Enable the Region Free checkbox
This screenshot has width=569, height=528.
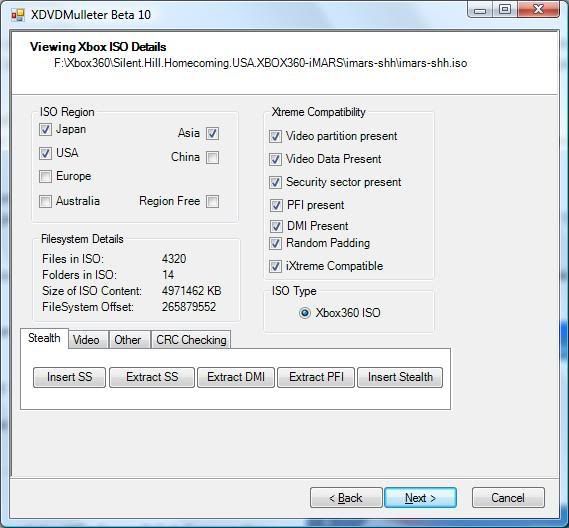(212, 201)
